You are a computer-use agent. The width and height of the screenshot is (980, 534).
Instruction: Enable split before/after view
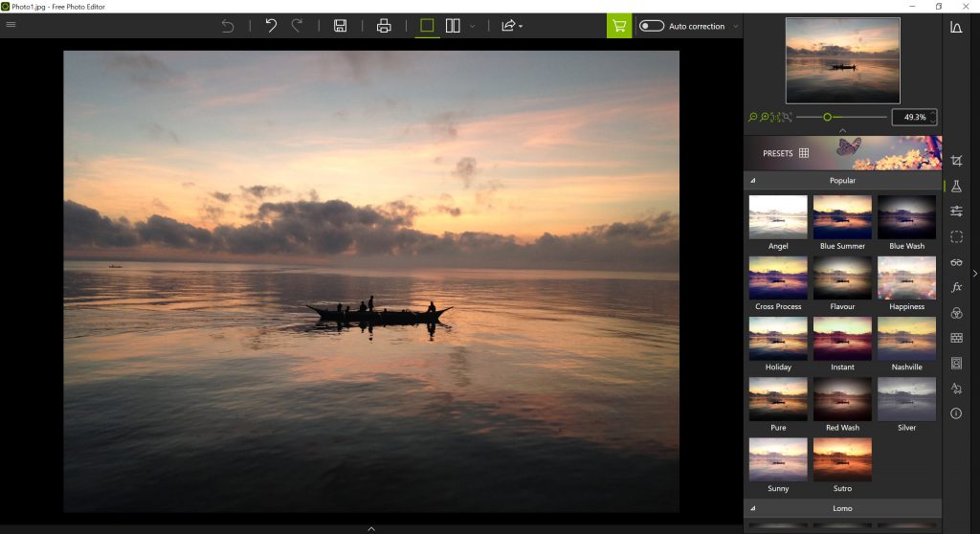(454, 26)
